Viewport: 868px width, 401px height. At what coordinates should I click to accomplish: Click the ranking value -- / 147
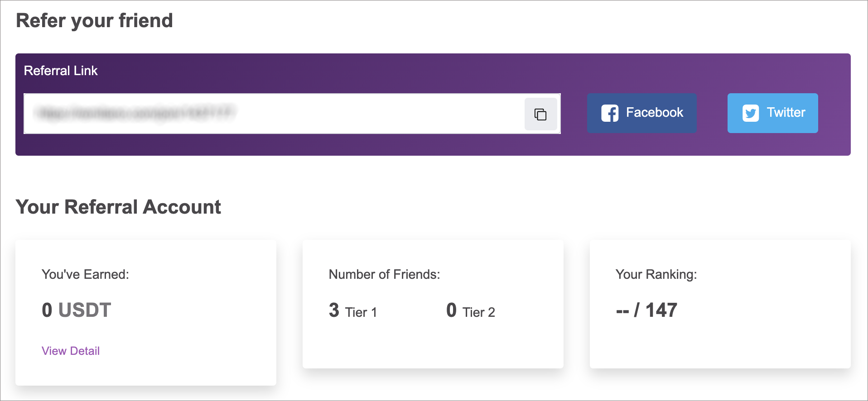[x=646, y=310]
